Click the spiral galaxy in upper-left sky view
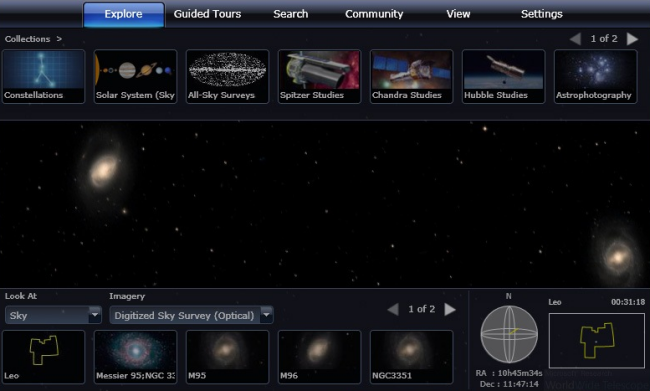This screenshot has width=650, height=391. pos(103,170)
